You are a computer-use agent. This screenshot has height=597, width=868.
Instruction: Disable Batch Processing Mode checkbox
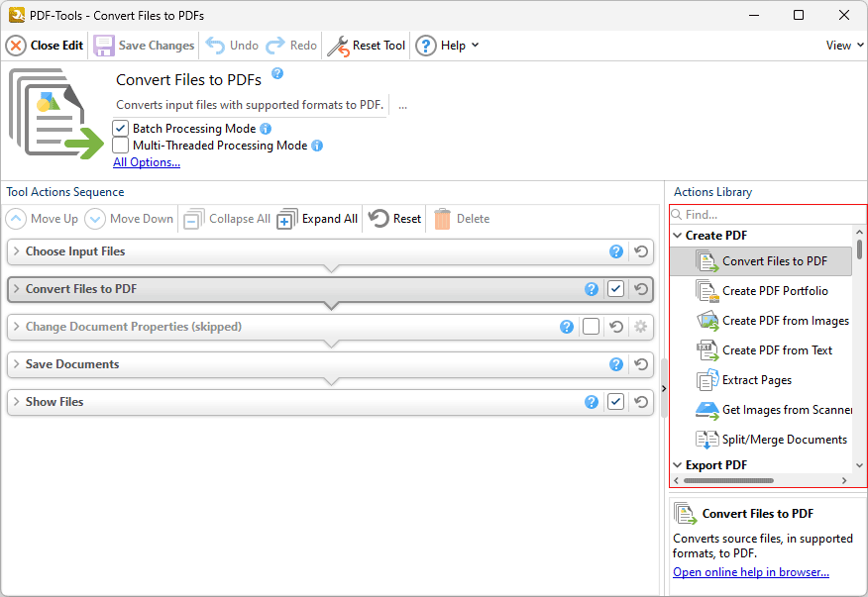point(120,129)
